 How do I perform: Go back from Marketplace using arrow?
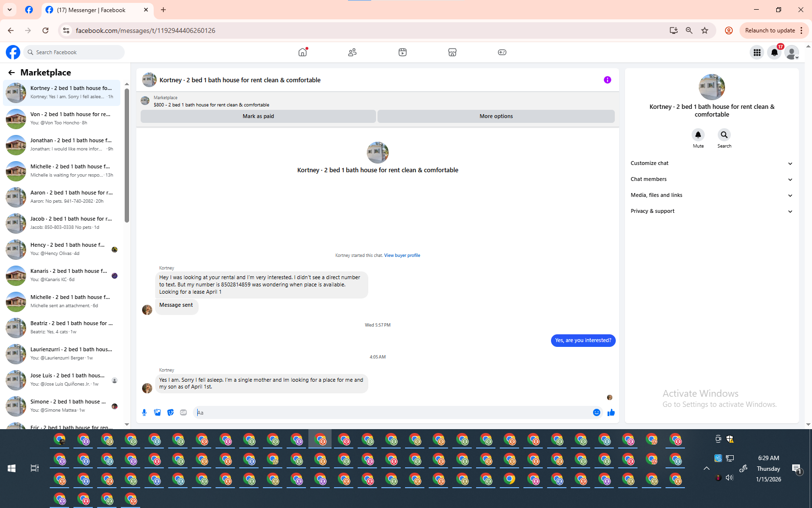coord(12,73)
